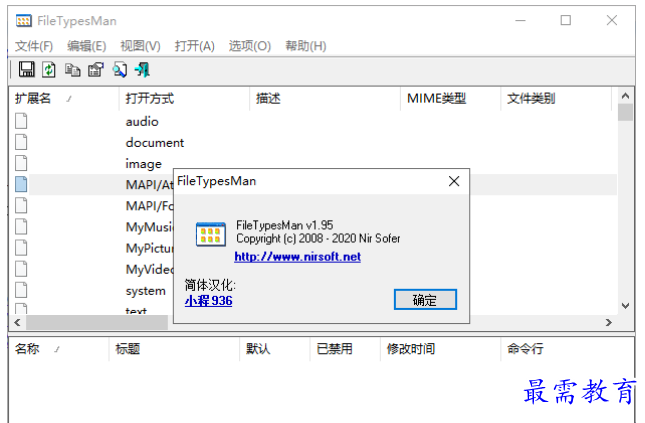Click the Refresh toolbar icon
Viewport: 645px width, 423px height.
tap(49, 70)
